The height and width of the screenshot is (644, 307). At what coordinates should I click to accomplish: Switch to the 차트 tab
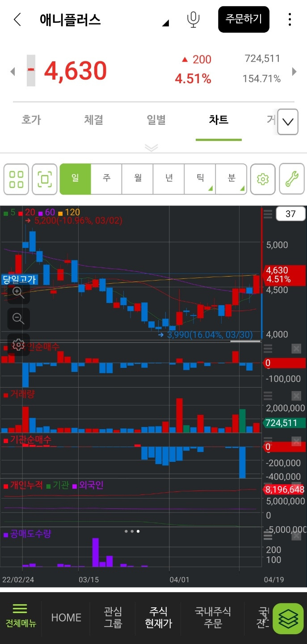(219, 120)
